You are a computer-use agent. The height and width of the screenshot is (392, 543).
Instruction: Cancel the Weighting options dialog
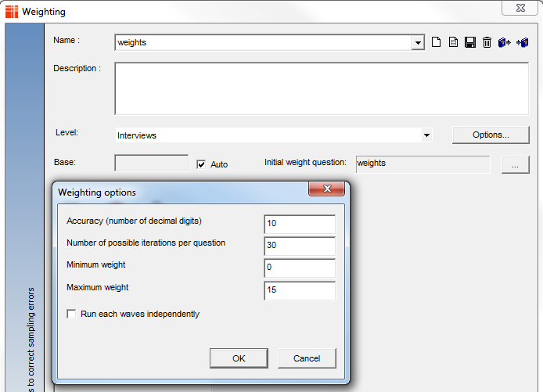pyautogui.click(x=307, y=358)
